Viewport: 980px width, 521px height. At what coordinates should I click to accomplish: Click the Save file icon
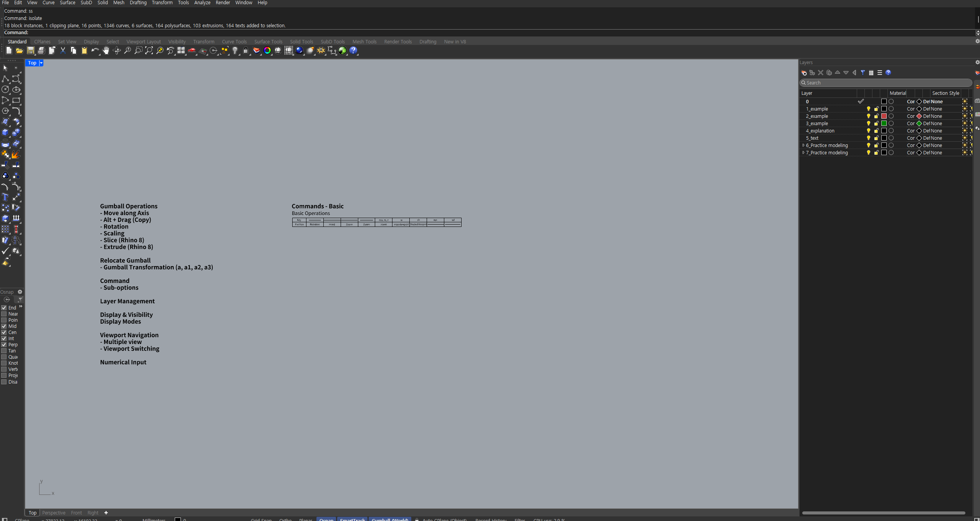pos(30,50)
